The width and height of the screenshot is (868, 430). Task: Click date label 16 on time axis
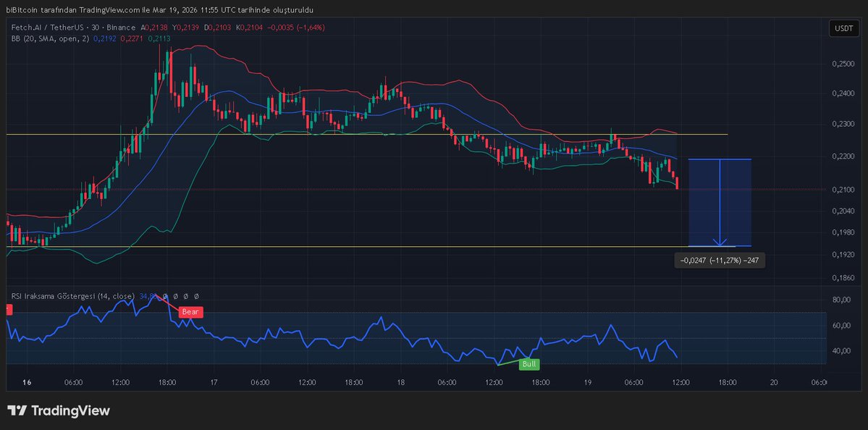[x=27, y=382]
